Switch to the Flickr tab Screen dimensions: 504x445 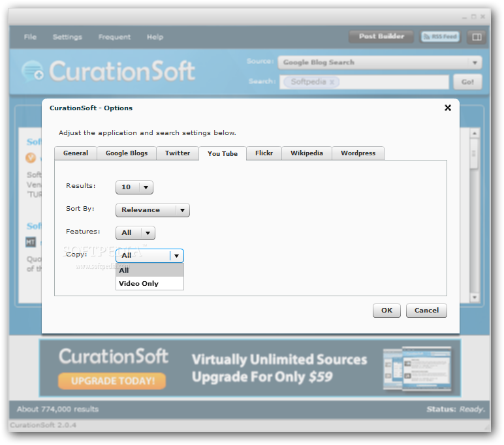coord(264,153)
